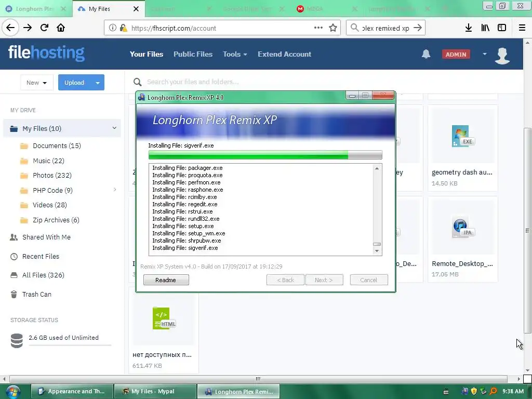Select the HTML file icon

coord(164,318)
